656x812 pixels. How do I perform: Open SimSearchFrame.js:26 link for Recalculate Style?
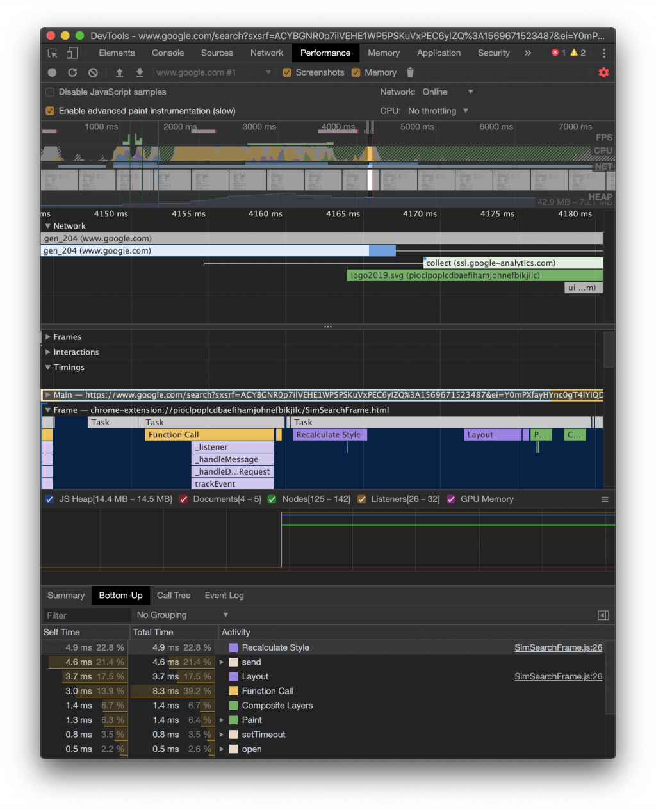coord(558,648)
